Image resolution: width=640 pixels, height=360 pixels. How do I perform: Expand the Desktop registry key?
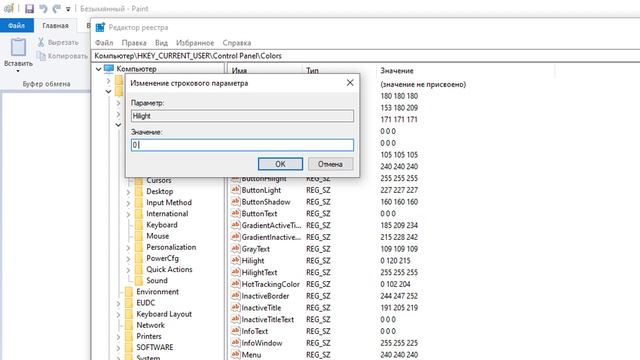(x=128, y=191)
